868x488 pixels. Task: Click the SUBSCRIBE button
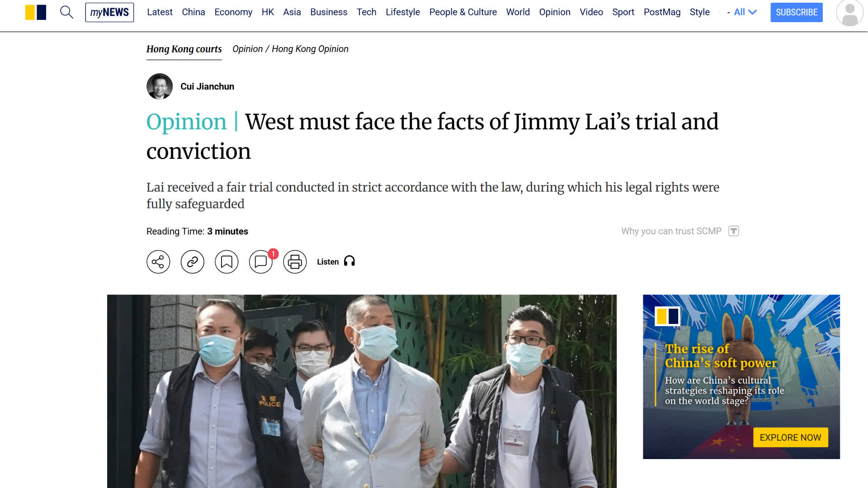click(x=797, y=12)
